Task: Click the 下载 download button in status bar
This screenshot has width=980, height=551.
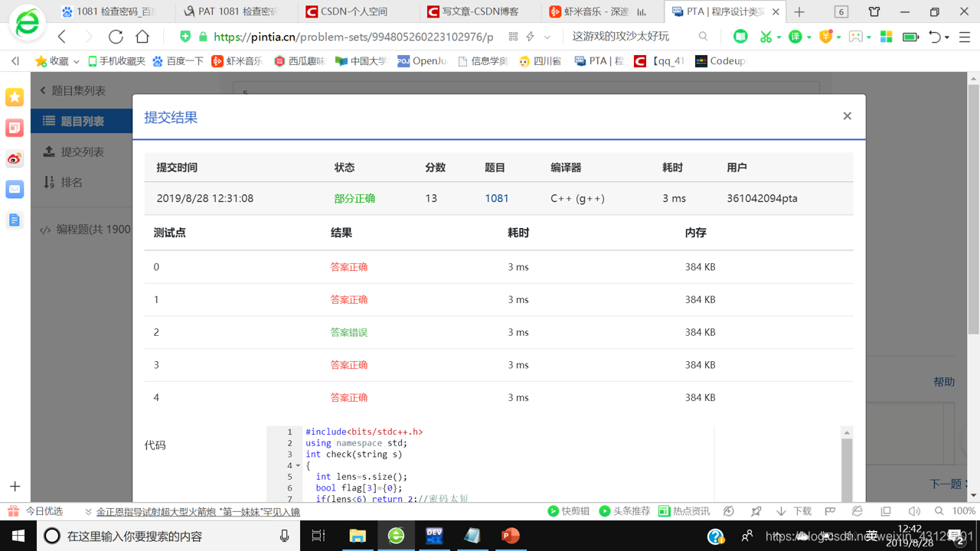Action: (x=793, y=511)
